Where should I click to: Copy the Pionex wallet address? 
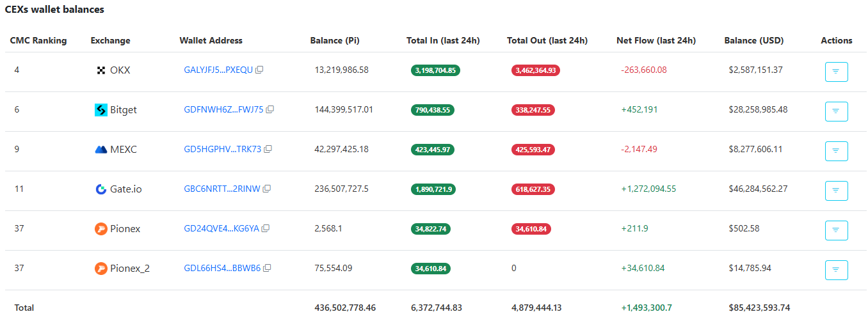[x=266, y=229]
